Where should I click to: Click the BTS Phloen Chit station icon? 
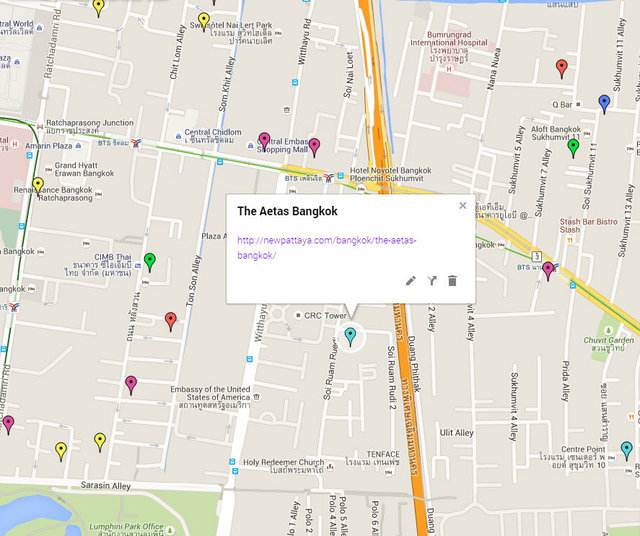[329, 178]
